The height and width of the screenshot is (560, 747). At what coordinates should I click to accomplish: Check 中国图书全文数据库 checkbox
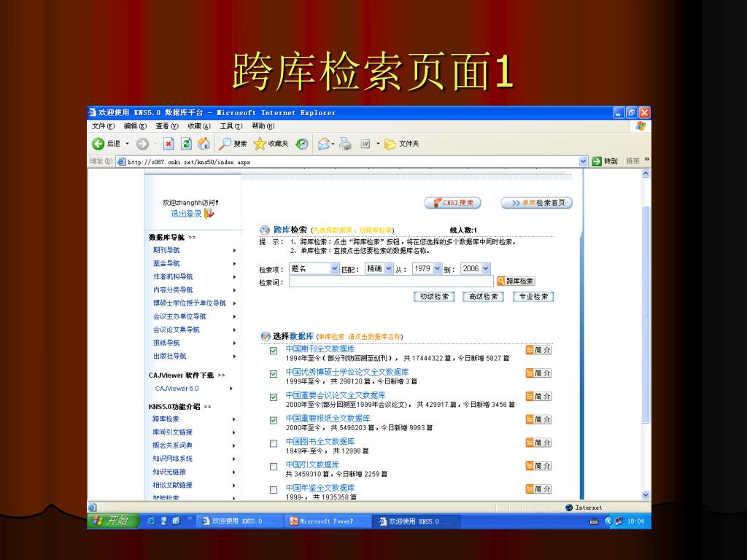[x=274, y=444]
